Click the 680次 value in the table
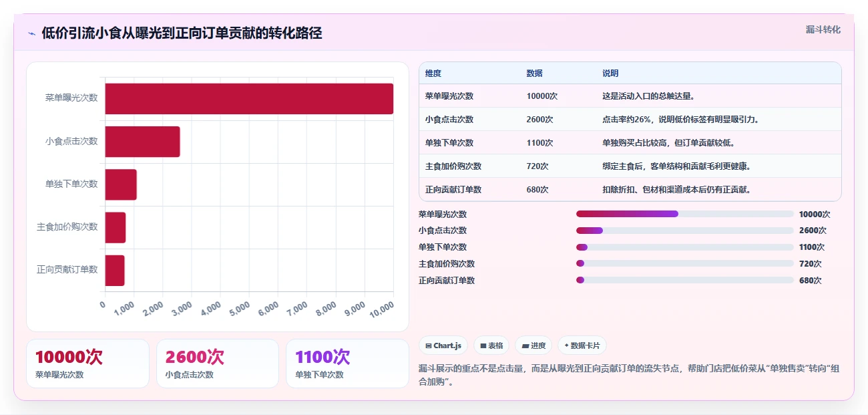This screenshot has height=415, width=868. click(x=537, y=190)
